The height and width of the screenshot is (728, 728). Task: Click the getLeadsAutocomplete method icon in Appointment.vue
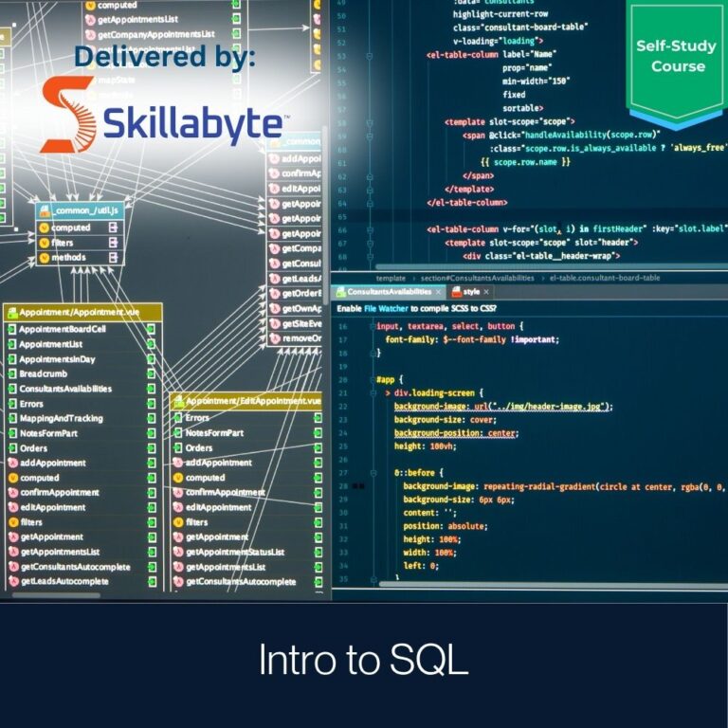pyautogui.click(x=13, y=581)
